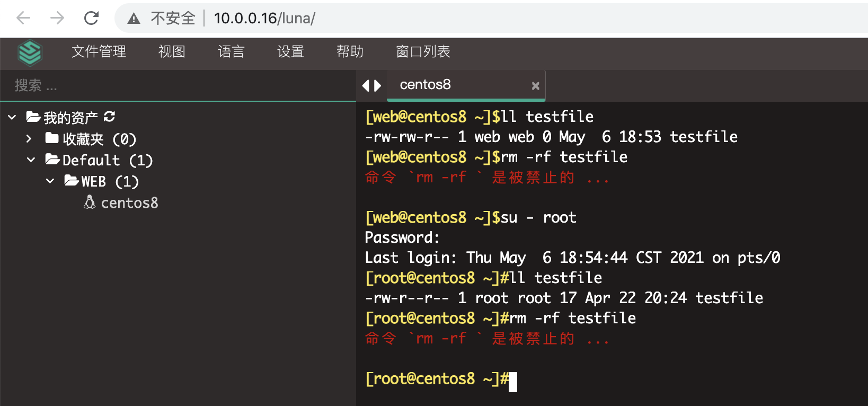This screenshot has height=406, width=868.
Task: Click the '[web@centos8 ~]$rm -rf testfile' line
Action: [496, 157]
